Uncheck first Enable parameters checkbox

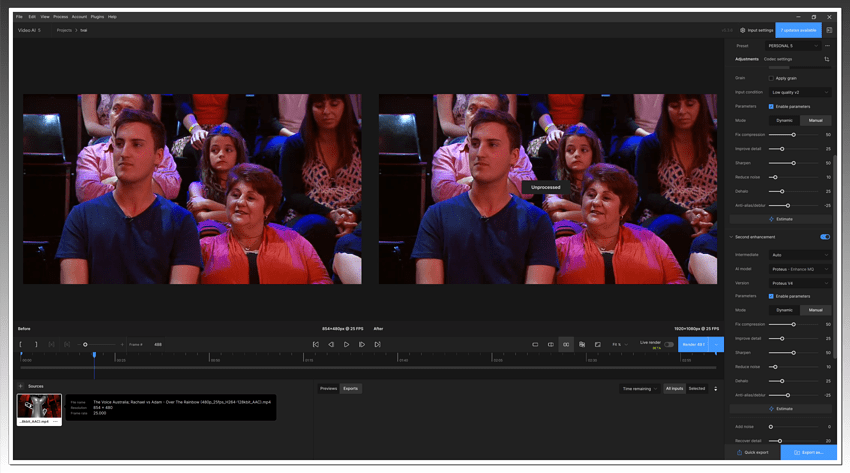click(771, 107)
